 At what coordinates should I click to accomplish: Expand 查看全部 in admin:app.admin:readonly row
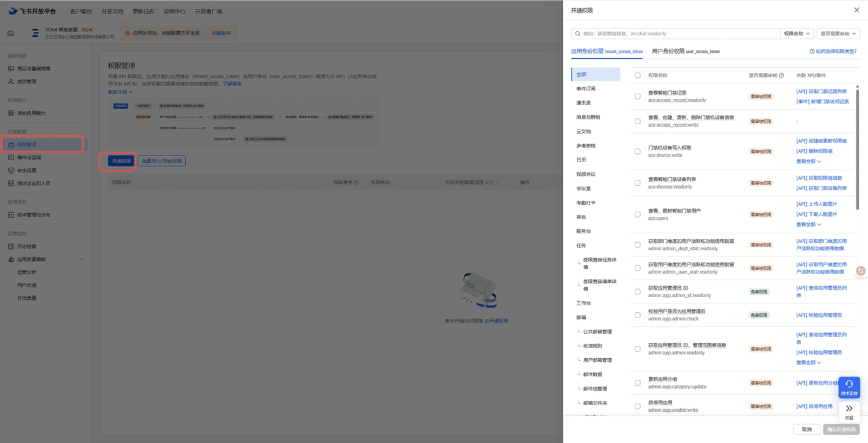tap(808, 363)
